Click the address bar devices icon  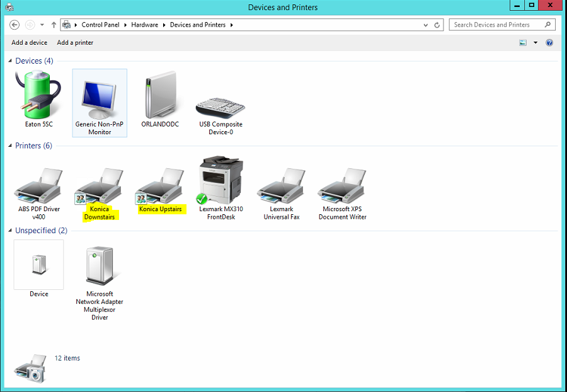pyautogui.click(x=67, y=25)
